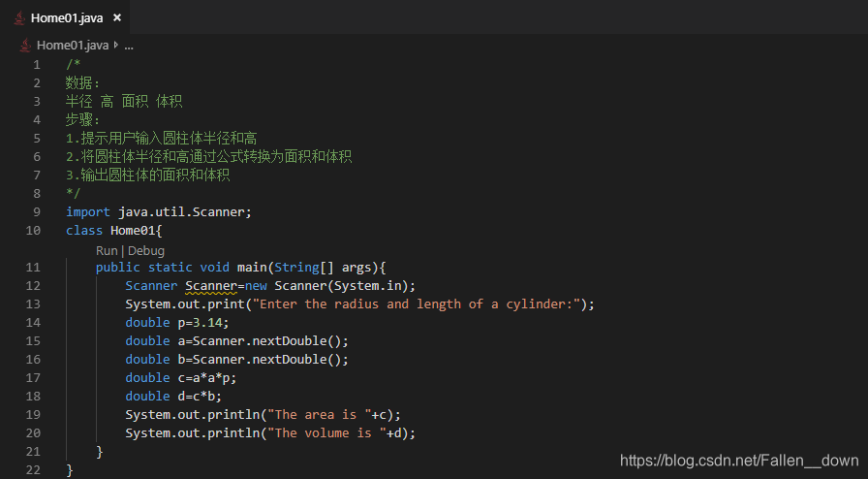Click the expression d=c*b on line 18

click(x=196, y=396)
